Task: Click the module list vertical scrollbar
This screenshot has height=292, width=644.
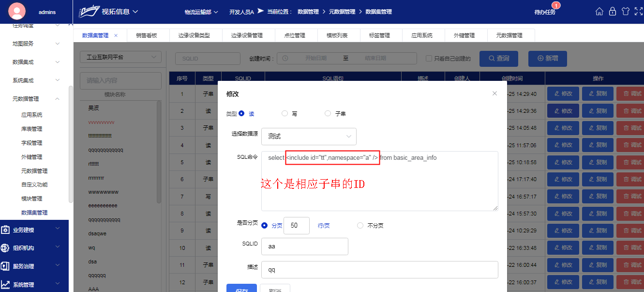Action: (159, 152)
